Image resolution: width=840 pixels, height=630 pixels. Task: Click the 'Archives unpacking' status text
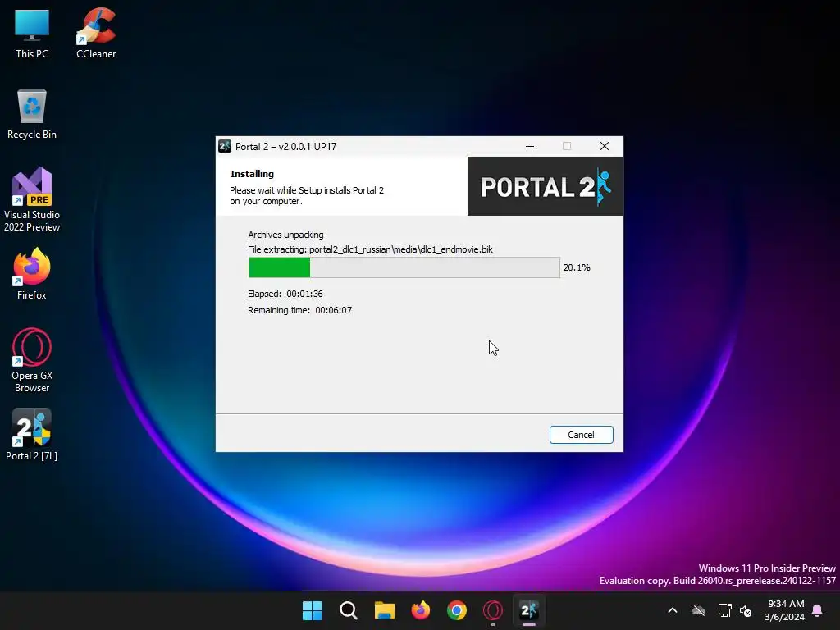click(285, 235)
